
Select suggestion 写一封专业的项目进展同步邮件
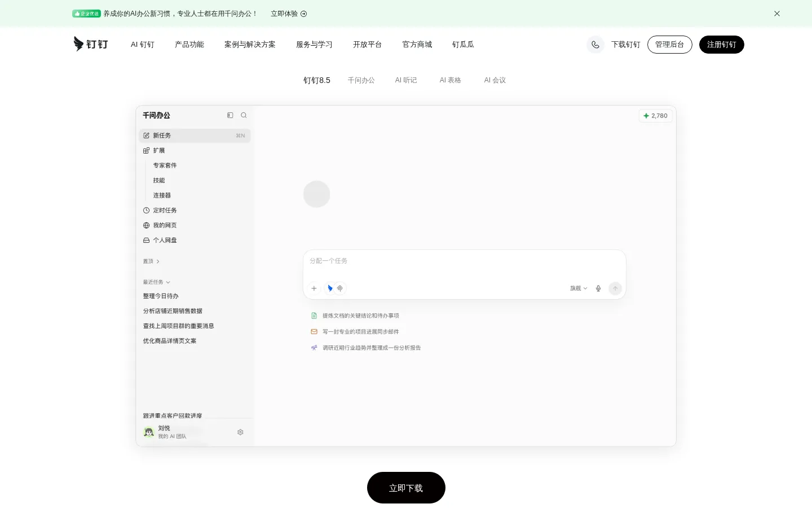click(355, 332)
